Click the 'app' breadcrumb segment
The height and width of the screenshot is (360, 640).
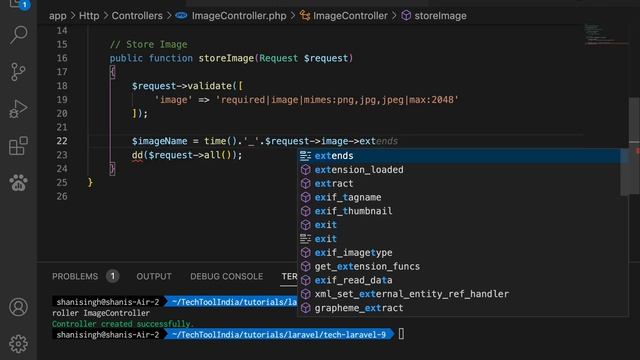pyautogui.click(x=58, y=16)
